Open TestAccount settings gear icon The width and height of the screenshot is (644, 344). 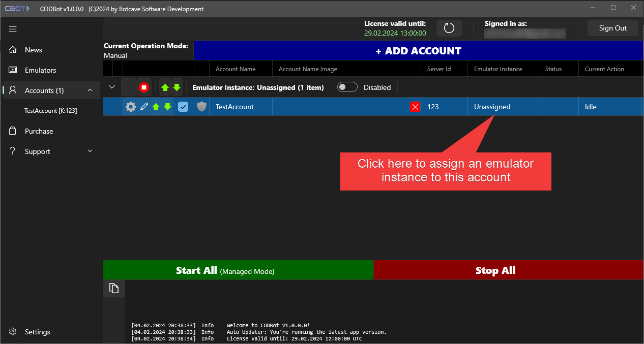(x=131, y=107)
